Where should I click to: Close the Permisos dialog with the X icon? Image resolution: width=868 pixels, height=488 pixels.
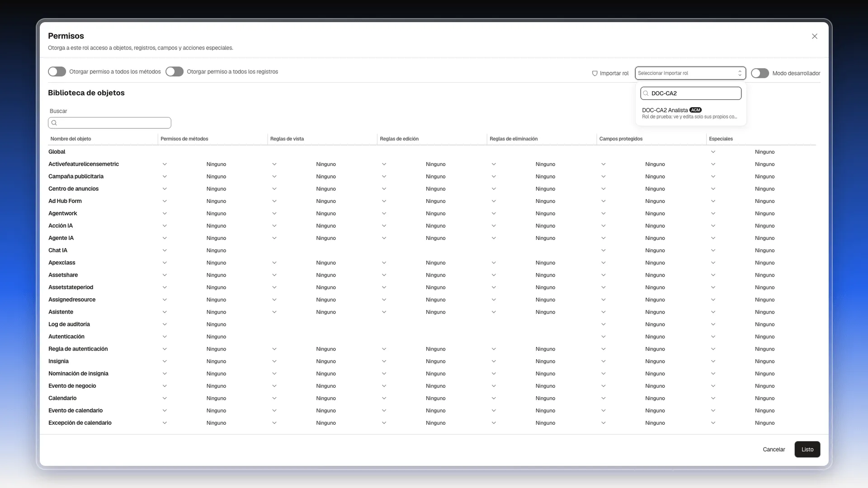point(814,36)
